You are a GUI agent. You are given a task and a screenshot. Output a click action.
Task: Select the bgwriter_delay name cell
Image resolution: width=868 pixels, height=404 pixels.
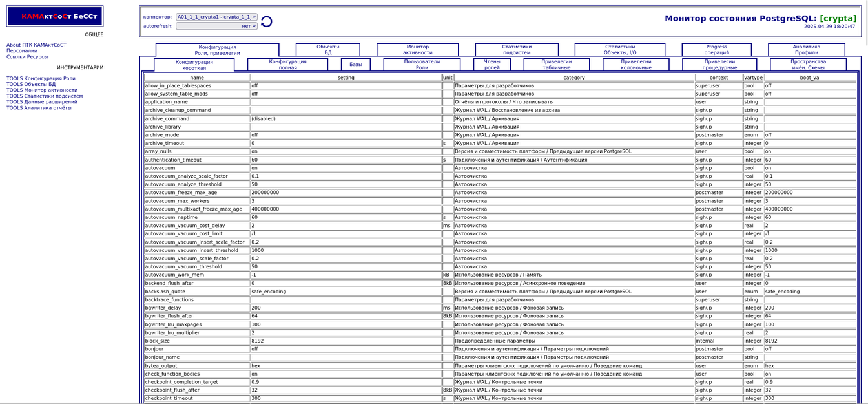197,308
